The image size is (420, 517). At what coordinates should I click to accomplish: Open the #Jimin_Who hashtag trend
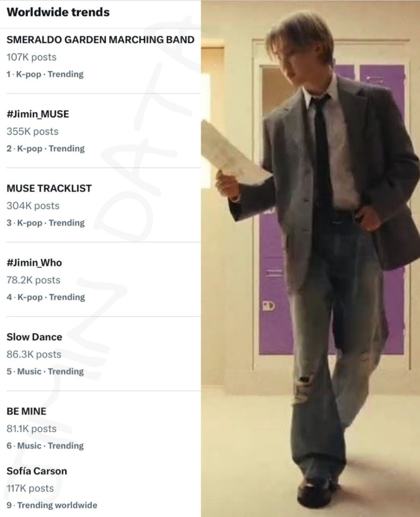[x=34, y=263]
